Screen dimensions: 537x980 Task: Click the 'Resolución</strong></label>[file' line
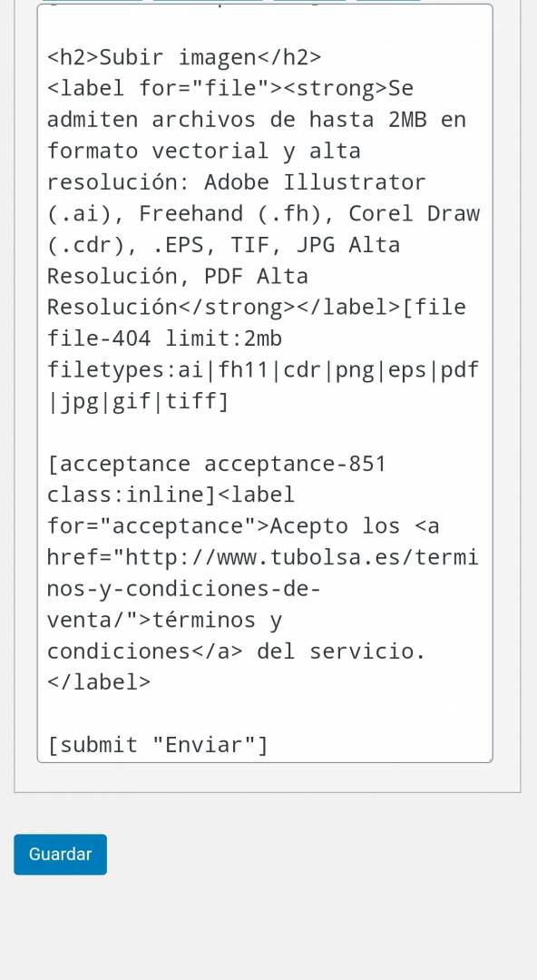pyautogui.click(x=257, y=308)
